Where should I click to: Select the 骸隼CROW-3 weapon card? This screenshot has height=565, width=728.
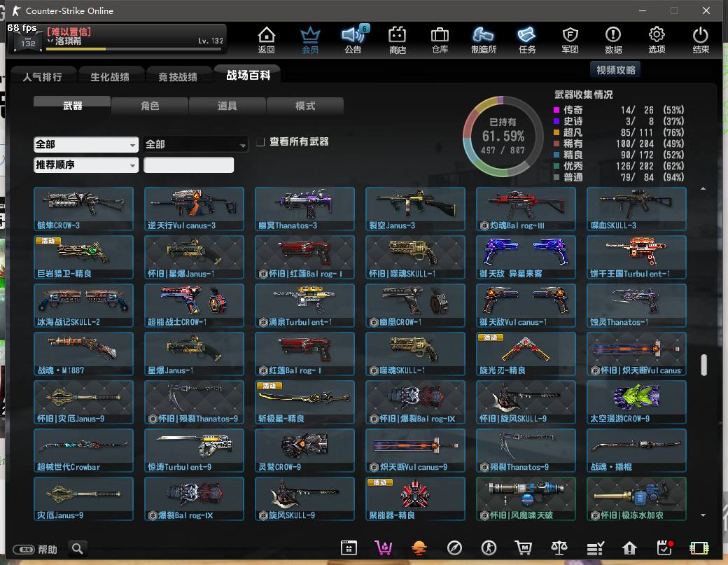click(x=83, y=209)
